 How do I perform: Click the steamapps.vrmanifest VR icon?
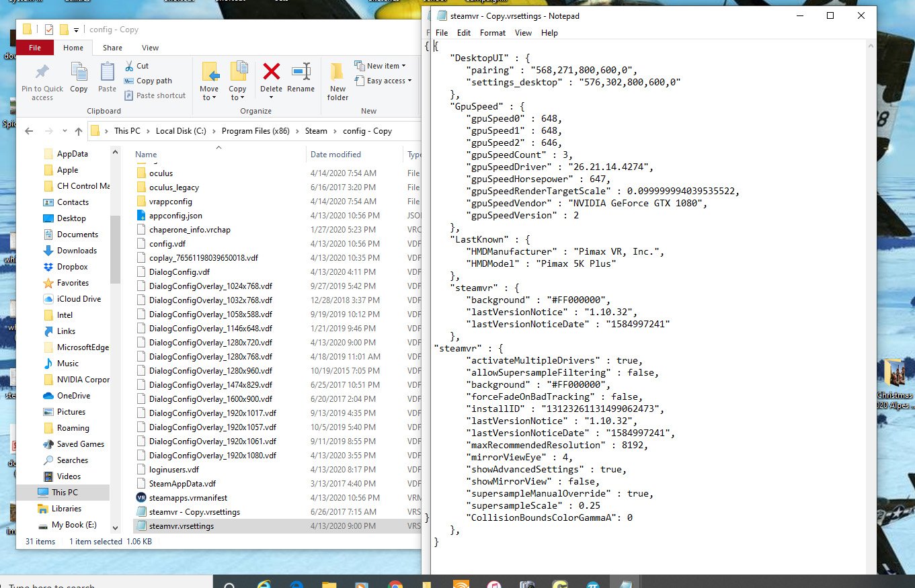[x=141, y=498]
